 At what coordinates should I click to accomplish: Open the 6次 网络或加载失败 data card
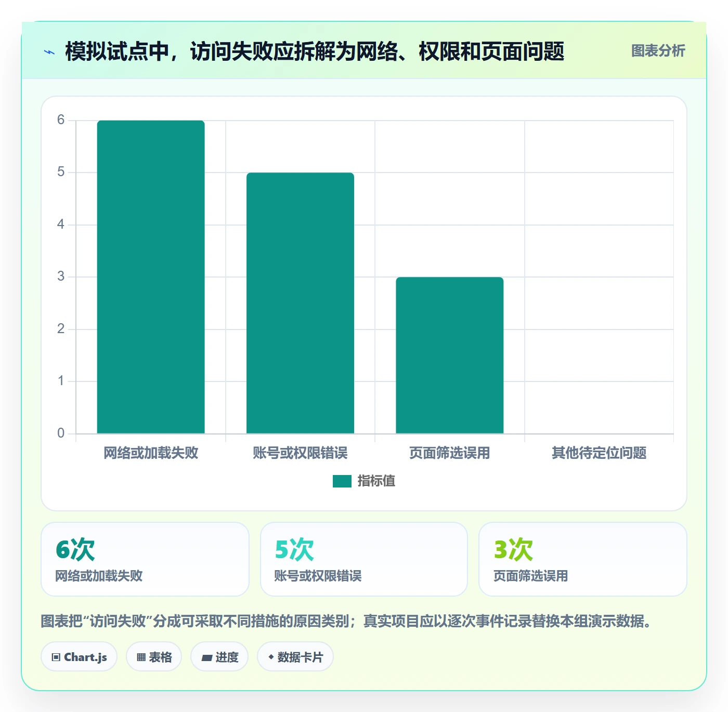point(145,559)
